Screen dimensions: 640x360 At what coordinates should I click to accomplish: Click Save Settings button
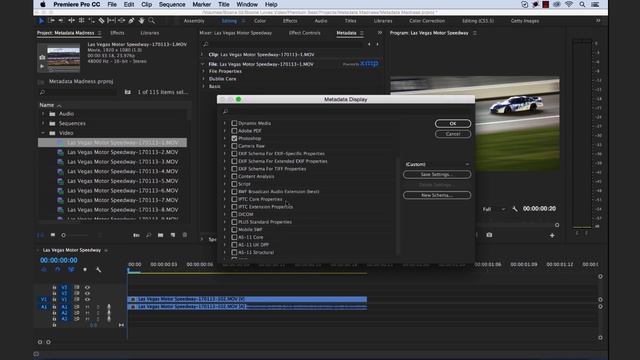pyautogui.click(x=437, y=174)
